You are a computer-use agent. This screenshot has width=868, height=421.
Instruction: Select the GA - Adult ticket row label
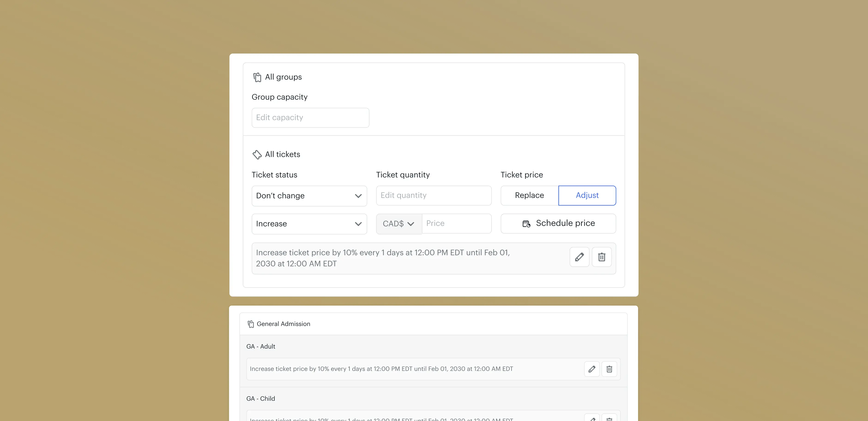[260, 346]
